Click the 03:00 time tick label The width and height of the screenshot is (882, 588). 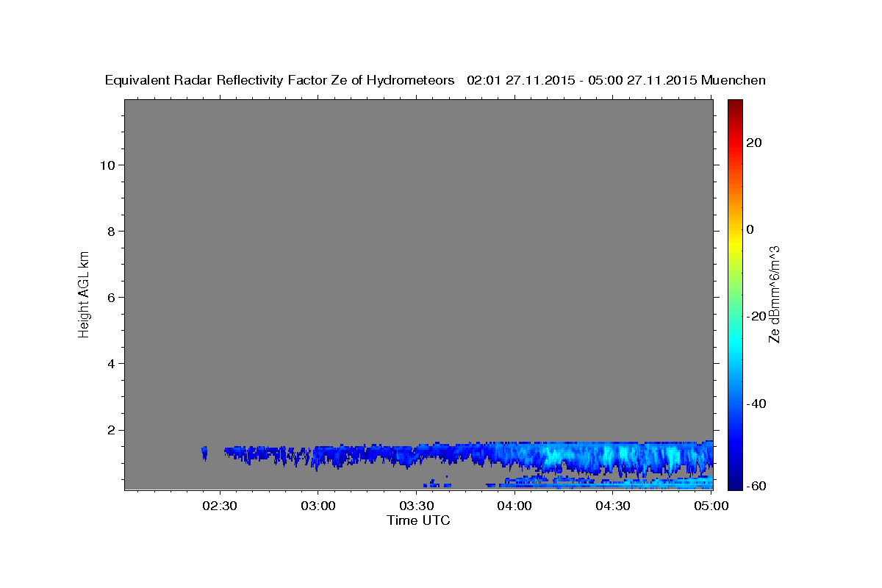tap(318, 506)
